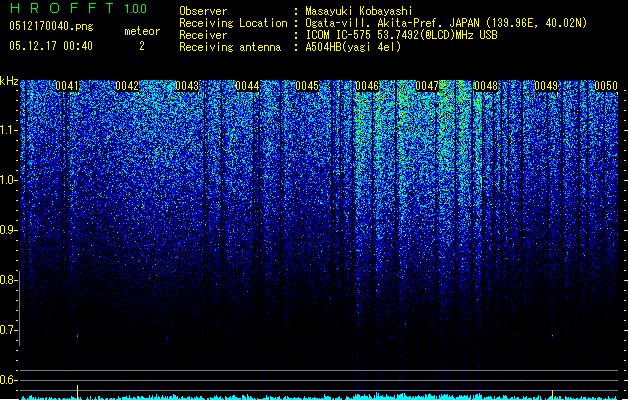Click the 1.0 kHz axis tick label
Screen dimensions: 629x400
pyautogui.click(x=8, y=180)
